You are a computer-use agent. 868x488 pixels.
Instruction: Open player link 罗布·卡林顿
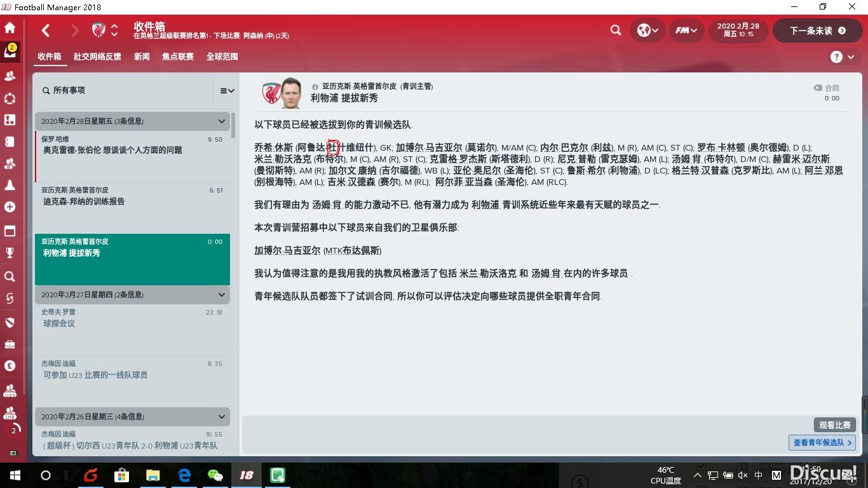tap(721, 147)
